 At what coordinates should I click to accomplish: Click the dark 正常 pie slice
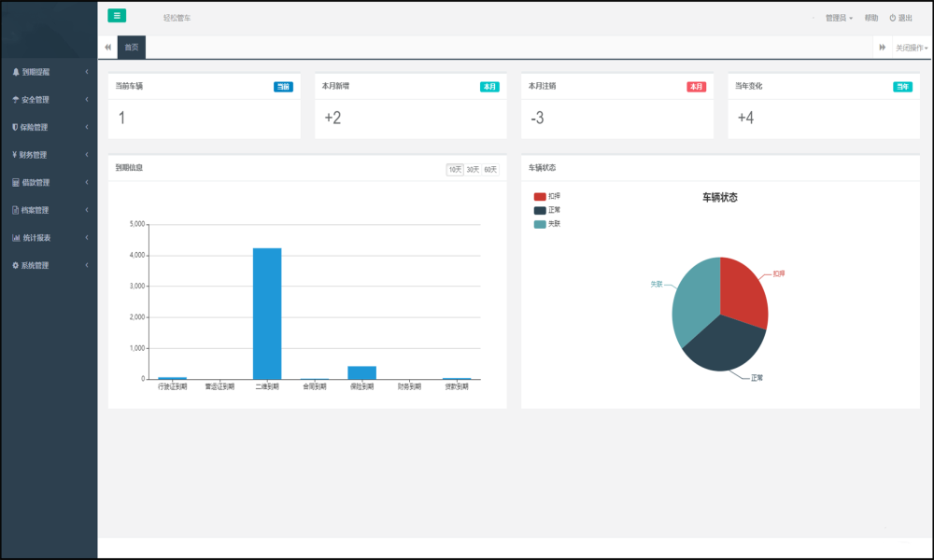coord(726,346)
